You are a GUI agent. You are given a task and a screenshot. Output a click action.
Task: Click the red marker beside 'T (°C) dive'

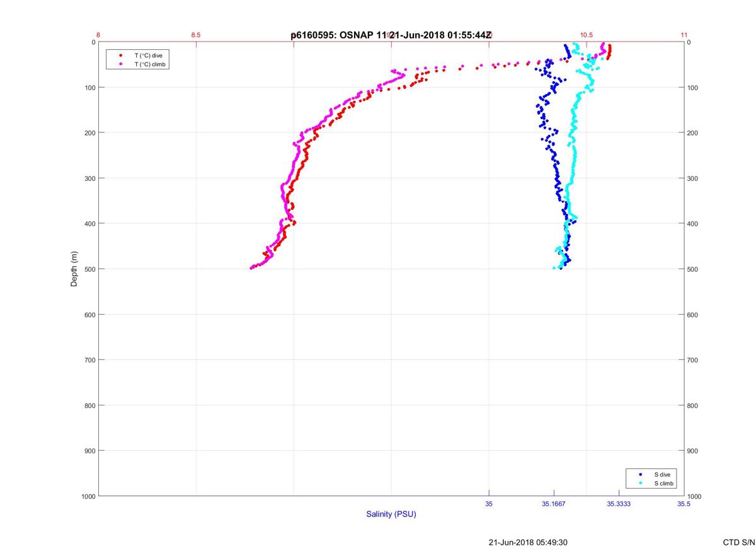(120, 55)
